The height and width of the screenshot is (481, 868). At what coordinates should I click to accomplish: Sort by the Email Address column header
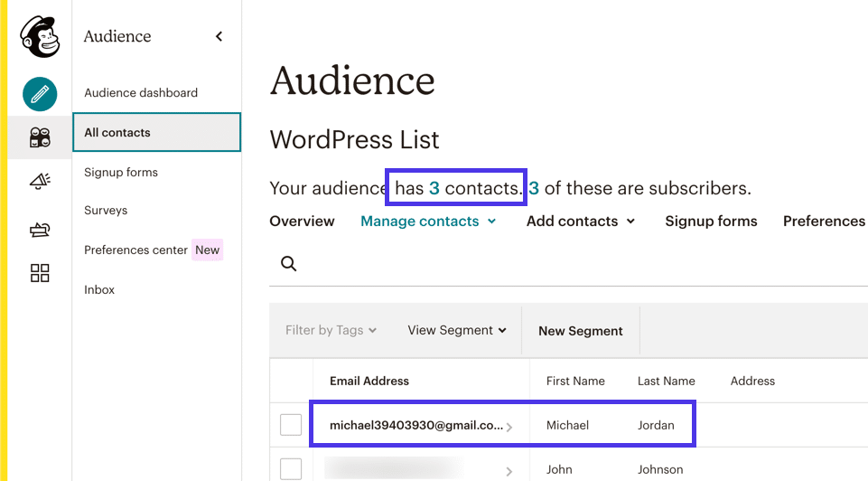pyautogui.click(x=369, y=382)
